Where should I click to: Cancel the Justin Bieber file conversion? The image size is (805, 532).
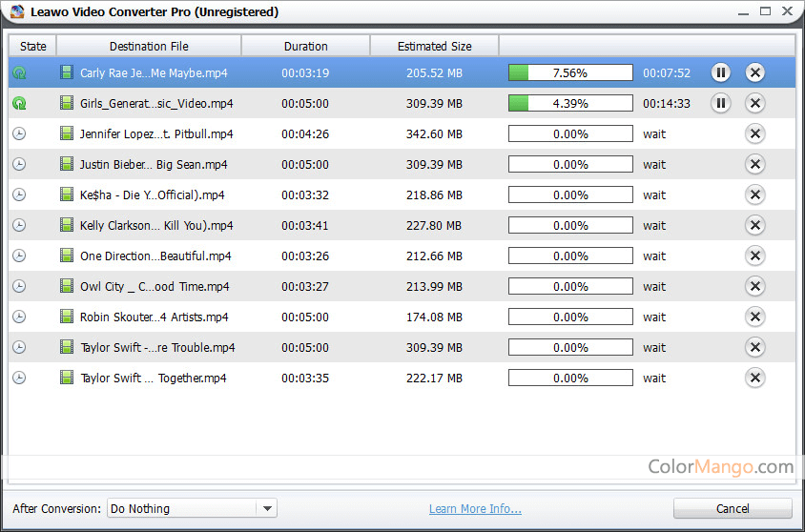[x=754, y=164]
